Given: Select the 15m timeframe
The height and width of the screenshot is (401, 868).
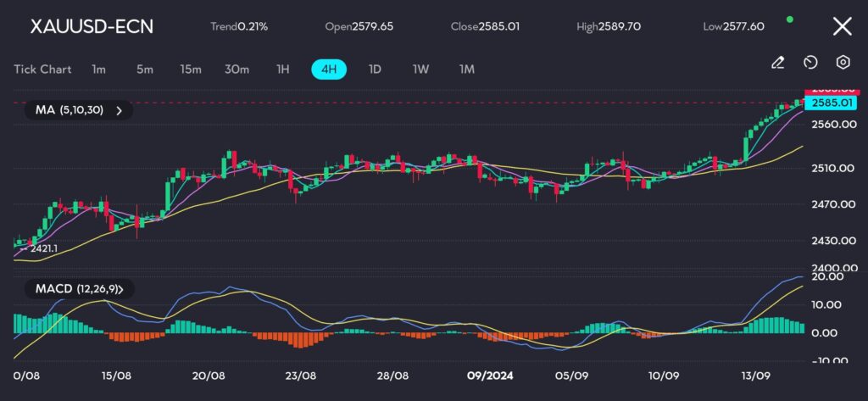Looking at the screenshot, I should tap(191, 69).
